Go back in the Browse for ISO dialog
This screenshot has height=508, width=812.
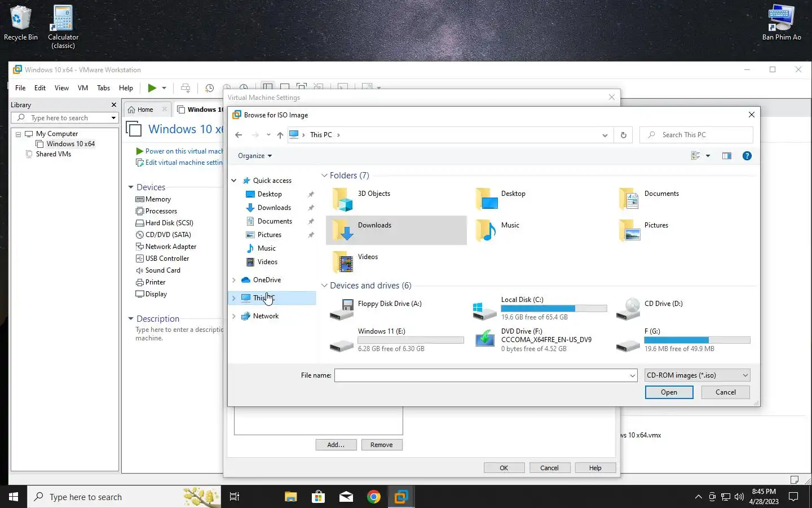(239, 135)
